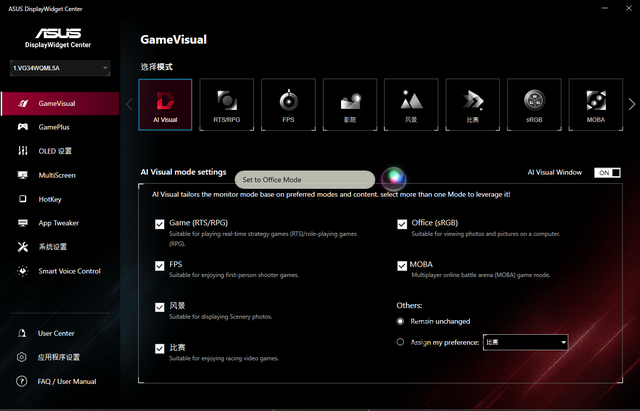This screenshot has width=640, height=411.
Task: Uncheck the 比赛 racing checkbox
Action: click(160, 349)
